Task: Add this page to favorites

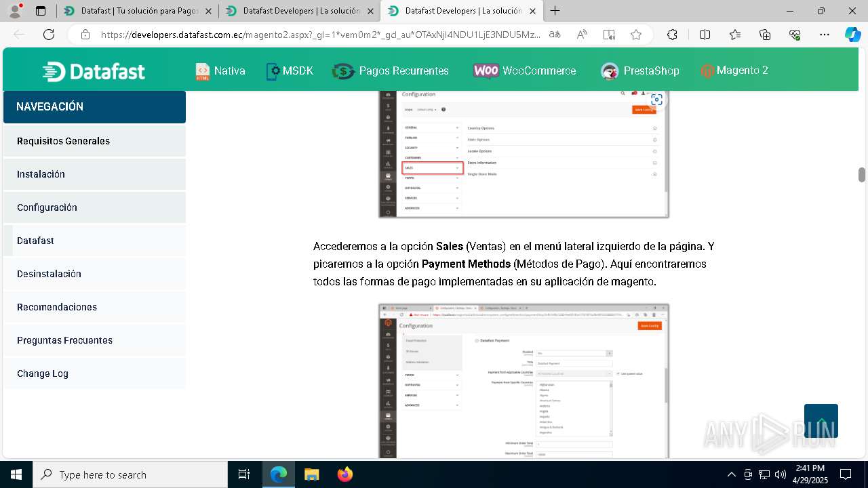Action: click(x=635, y=35)
